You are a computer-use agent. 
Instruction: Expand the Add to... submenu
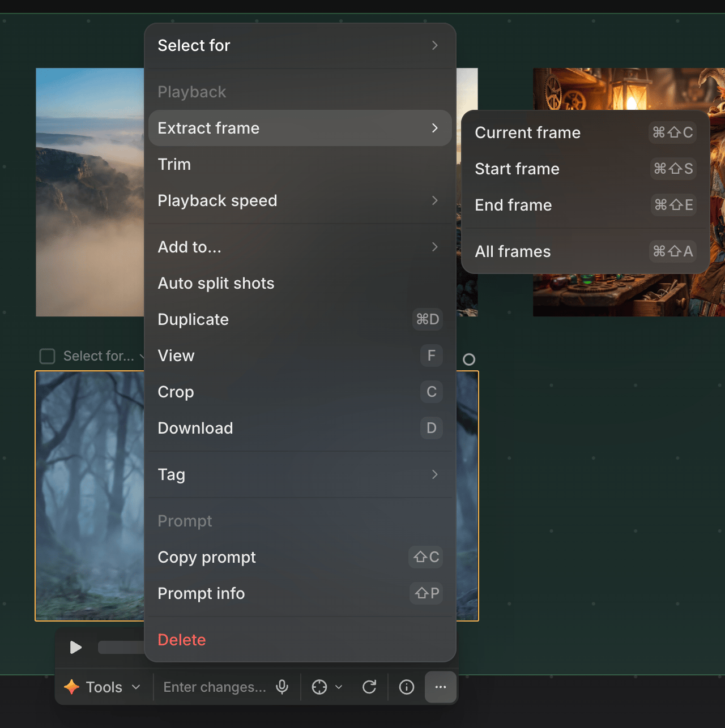(300, 247)
